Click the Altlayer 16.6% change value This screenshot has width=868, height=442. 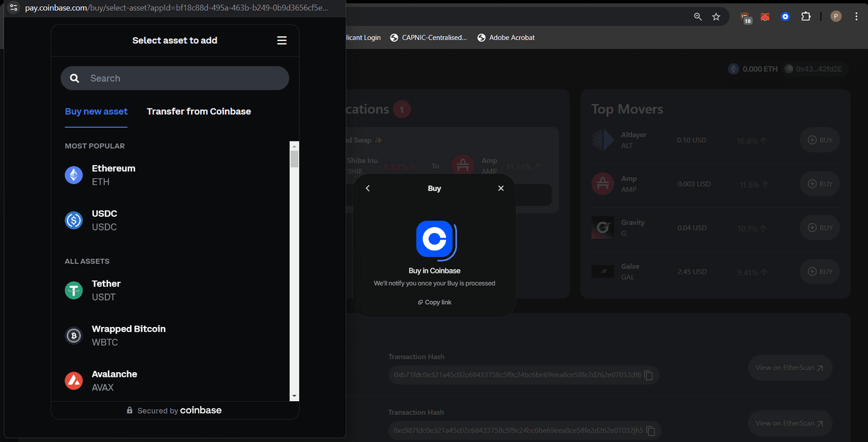752,141
